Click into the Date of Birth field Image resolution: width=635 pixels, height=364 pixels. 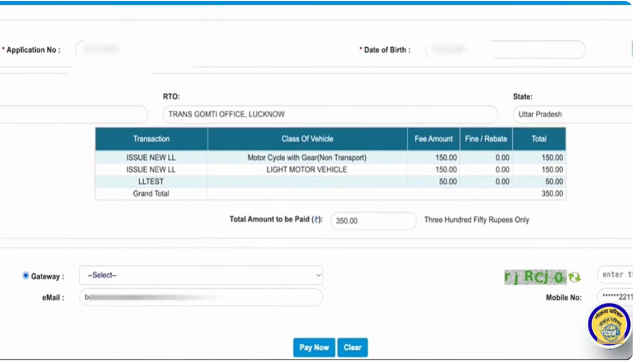pos(505,50)
